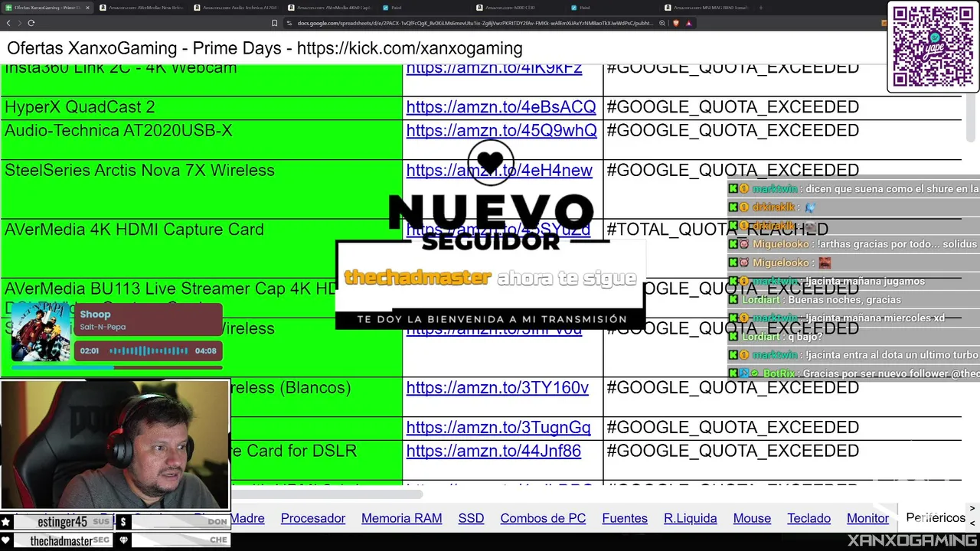Image resolution: width=980 pixels, height=551 pixels.
Task: Click the streamer webcam overlay
Action: 115,445
